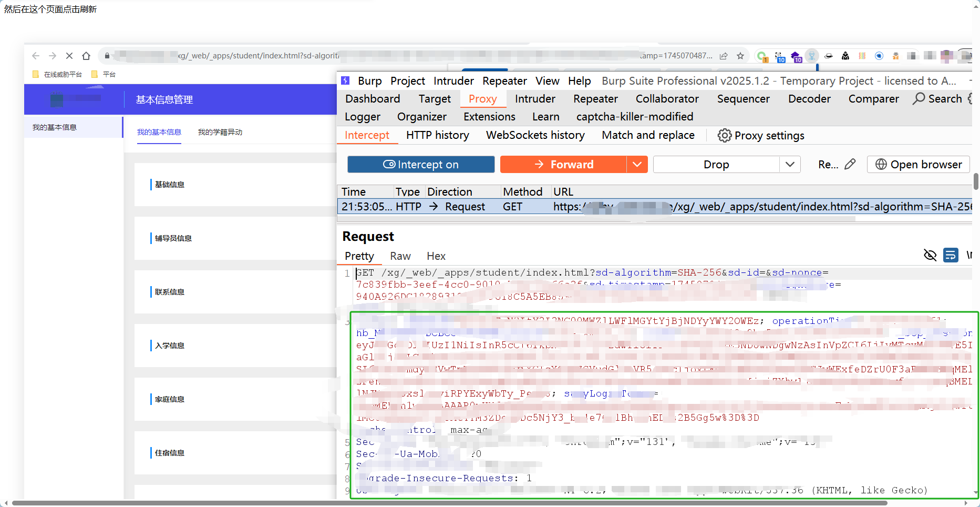The image size is (980, 507).
Task: Open the Intruder menu in the menu bar
Action: click(x=453, y=81)
